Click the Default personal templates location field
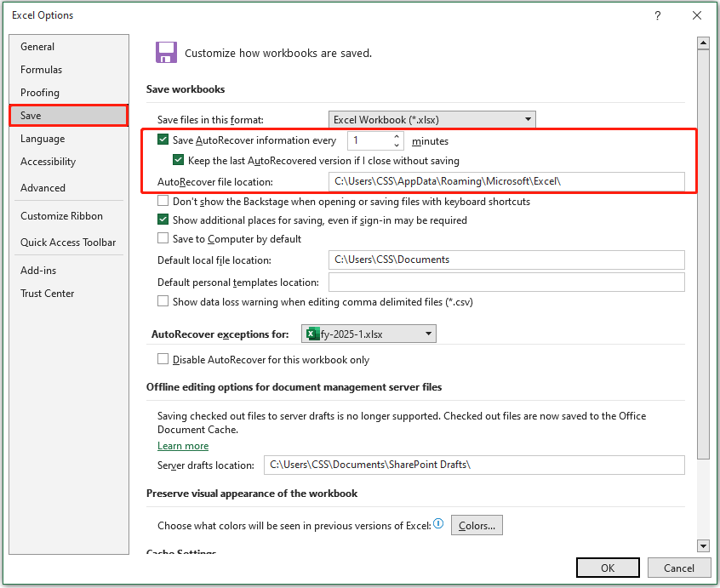720x588 pixels. (506, 282)
